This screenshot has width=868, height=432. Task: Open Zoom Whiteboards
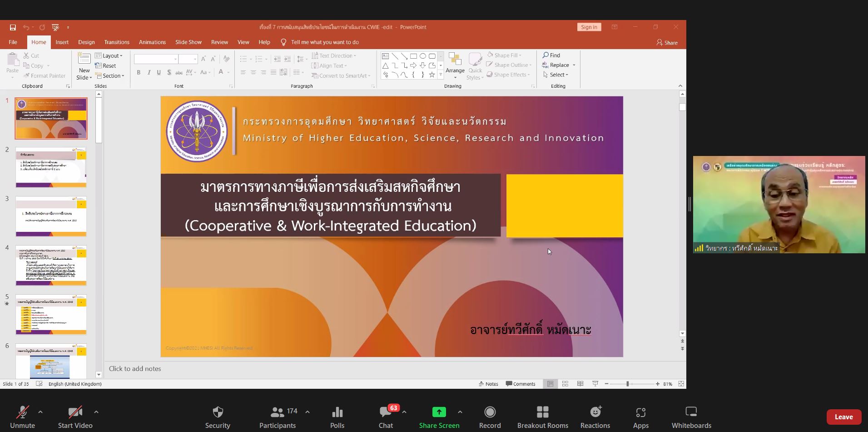pyautogui.click(x=691, y=417)
